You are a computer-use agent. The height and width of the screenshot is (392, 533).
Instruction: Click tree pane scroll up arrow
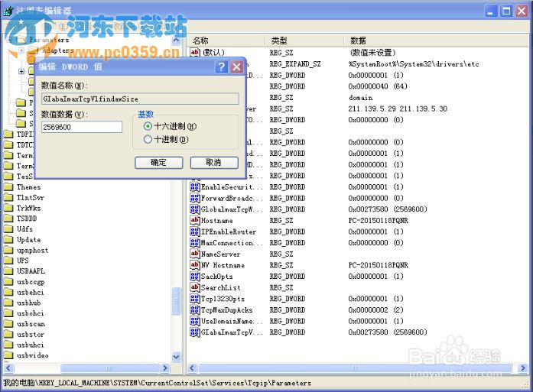click(176, 40)
